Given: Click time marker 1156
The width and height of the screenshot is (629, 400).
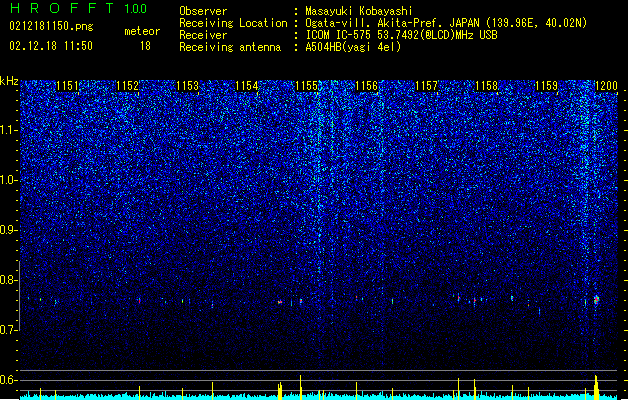Looking at the screenshot, I should [367, 86].
